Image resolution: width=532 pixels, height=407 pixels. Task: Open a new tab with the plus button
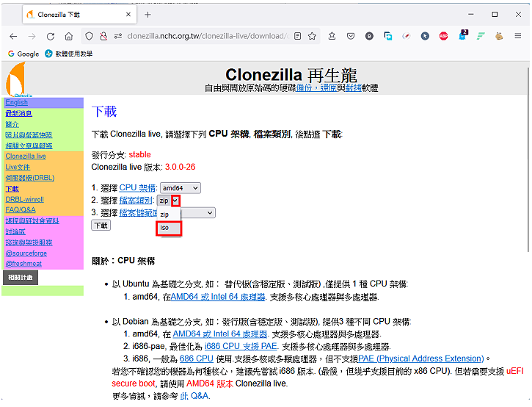pos(147,15)
